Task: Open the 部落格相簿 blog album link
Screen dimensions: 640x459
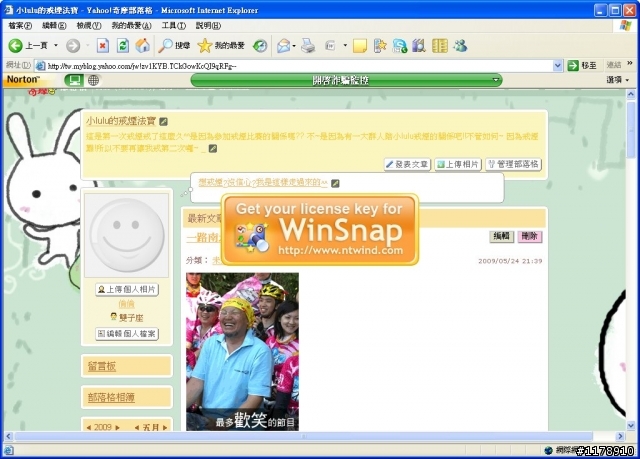Action: coord(111,397)
